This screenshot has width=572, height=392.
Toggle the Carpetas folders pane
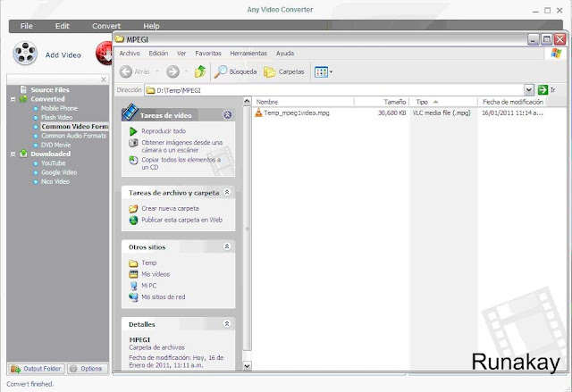click(284, 71)
